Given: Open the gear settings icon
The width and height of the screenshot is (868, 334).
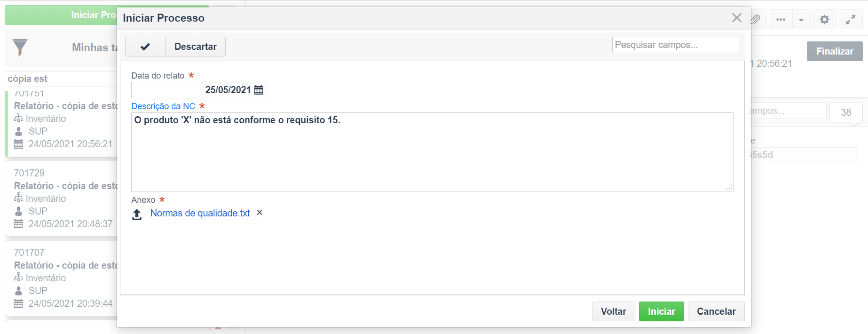Looking at the screenshot, I should [824, 20].
